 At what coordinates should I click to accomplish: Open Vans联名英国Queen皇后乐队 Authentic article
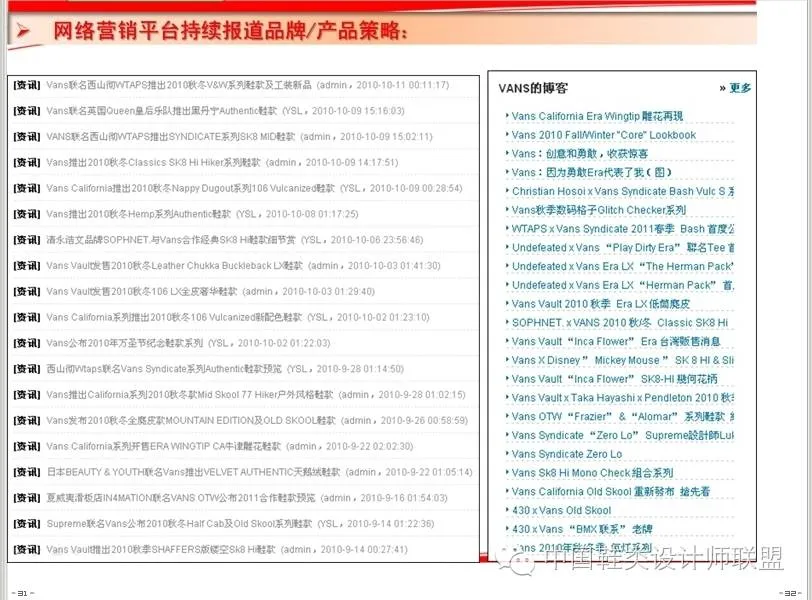click(x=162, y=111)
